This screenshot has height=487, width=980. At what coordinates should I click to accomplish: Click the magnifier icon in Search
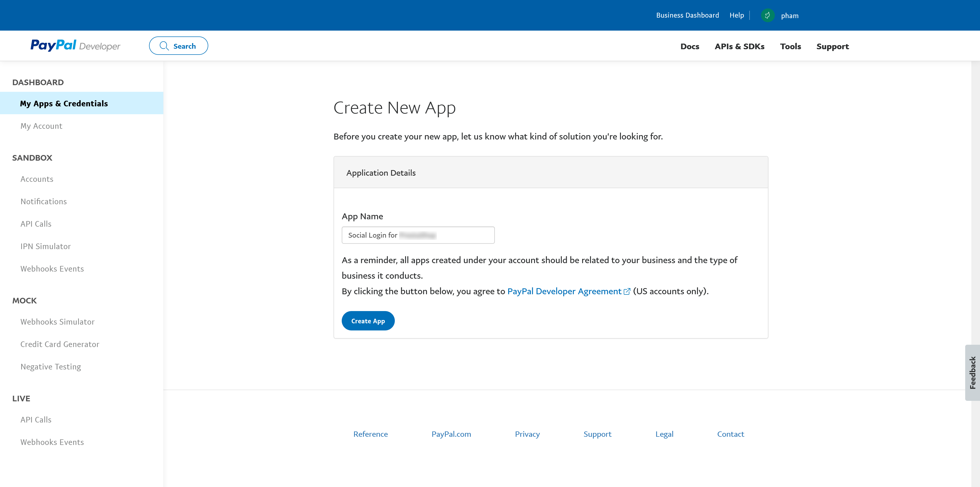pos(164,46)
